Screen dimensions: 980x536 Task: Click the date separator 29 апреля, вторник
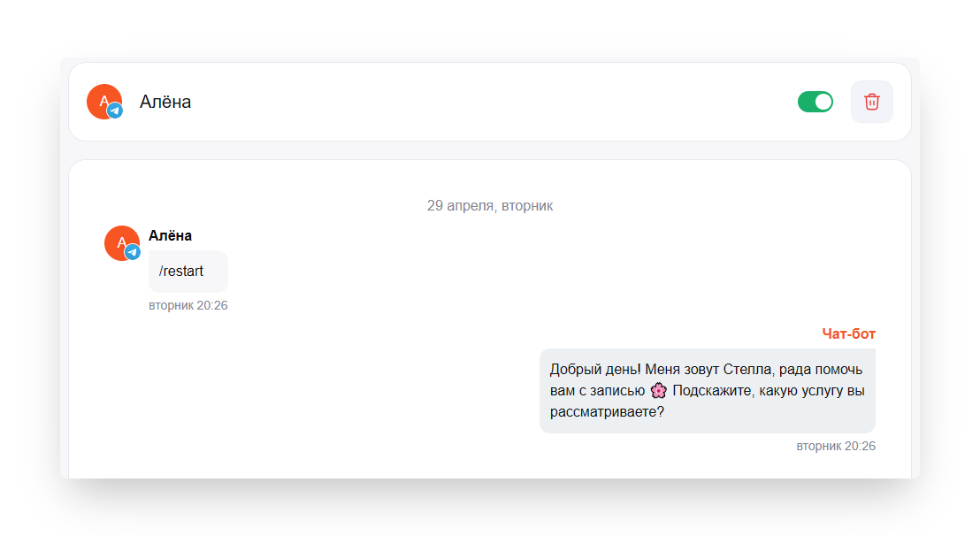pos(490,205)
